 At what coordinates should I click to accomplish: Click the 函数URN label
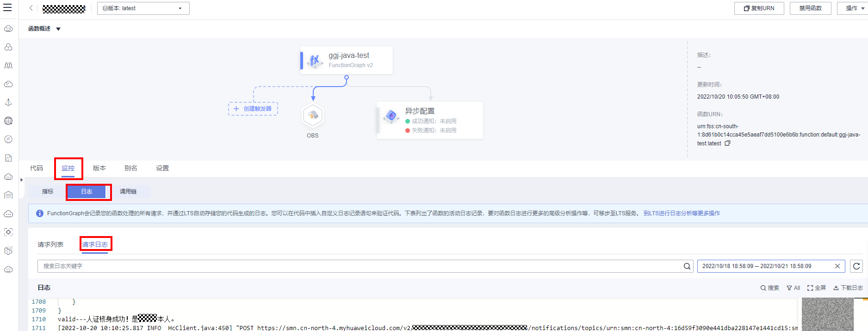coord(710,114)
